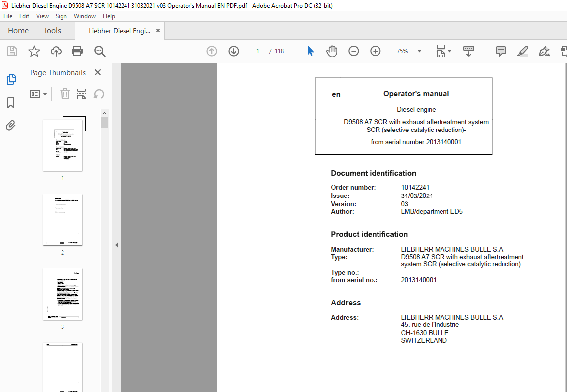Image resolution: width=567 pixels, height=392 pixels.
Task: Open the sign document pen icon
Action: (x=544, y=51)
